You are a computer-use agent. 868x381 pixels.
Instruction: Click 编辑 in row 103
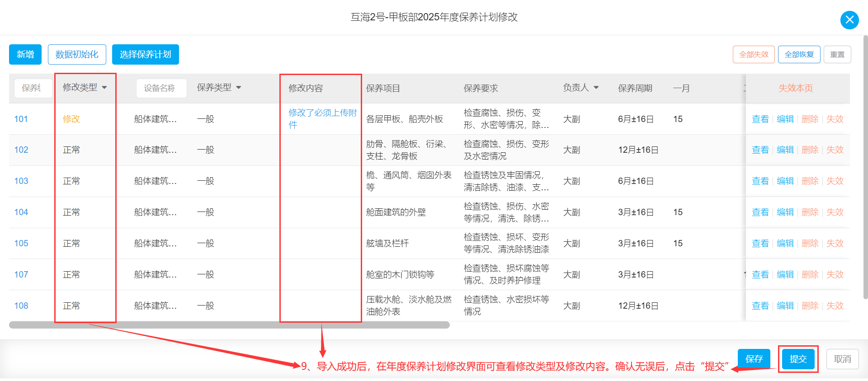[x=785, y=181]
